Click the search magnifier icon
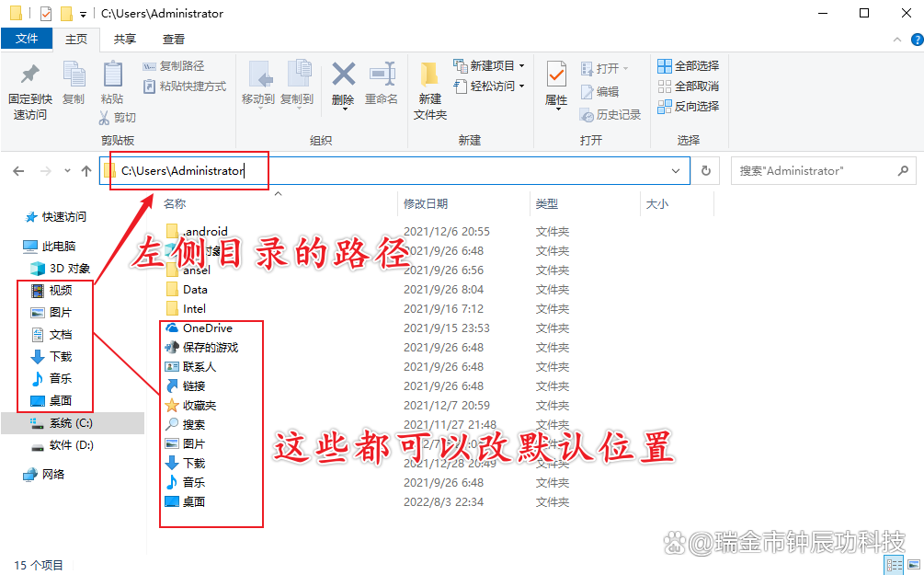The image size is (924, 575). coord(904,171)
